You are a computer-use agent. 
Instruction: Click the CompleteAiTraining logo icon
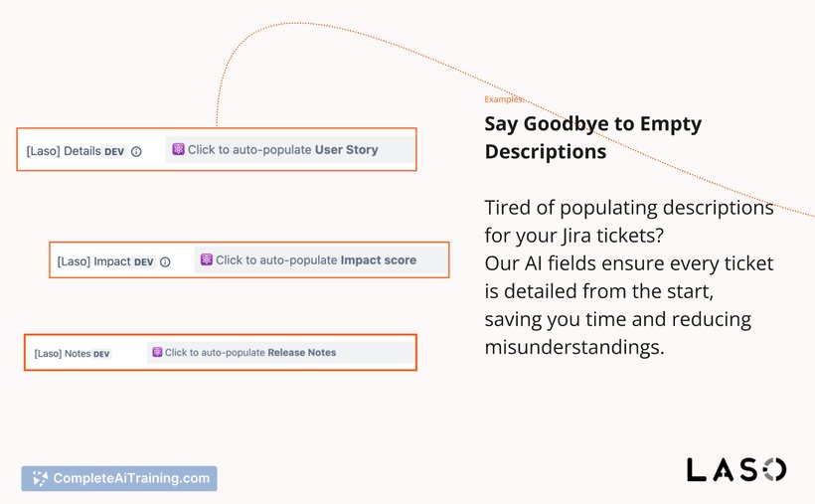40,478
